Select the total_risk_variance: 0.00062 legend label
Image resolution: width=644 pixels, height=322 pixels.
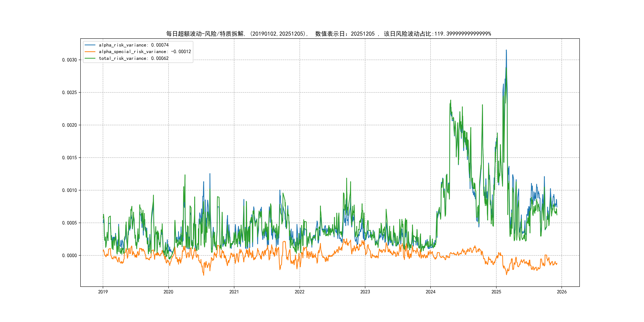134,58
